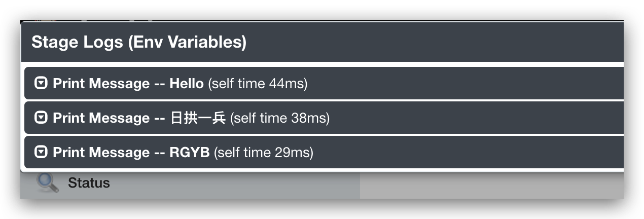Click the 'Stage Logs' heading text
Viewport: 644px width, 219px height.
coord(77,42)
